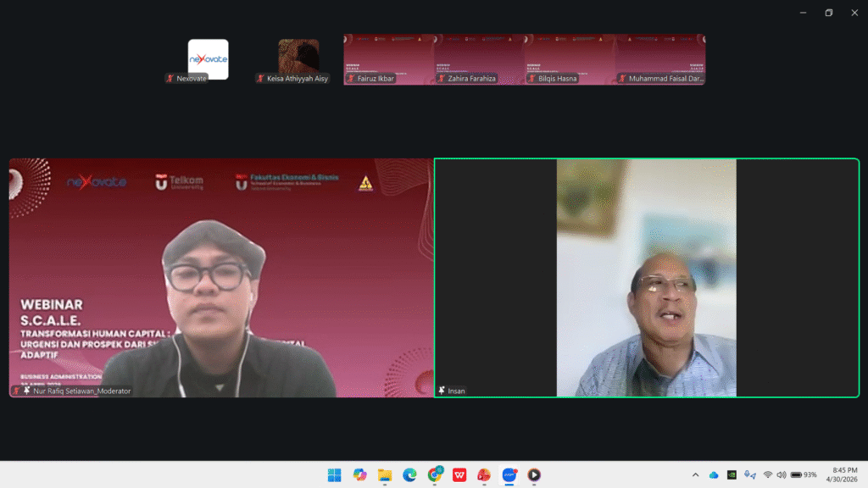Open the Windows Start menu
This screenshot has height=488, width=868.
pyautogui.click(x=334, y=474)
